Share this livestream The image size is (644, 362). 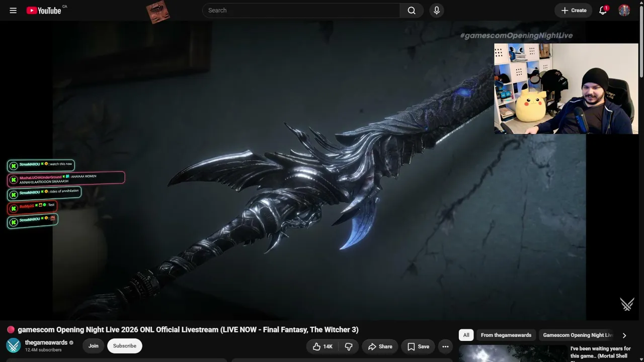[x=380, y=346]
